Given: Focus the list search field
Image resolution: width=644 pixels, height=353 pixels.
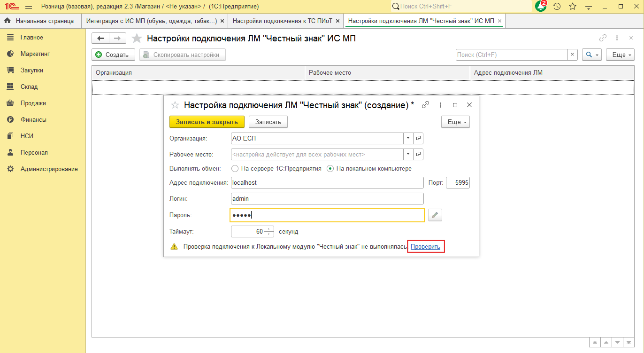Looking at the screenshot, I should [512, 55].
